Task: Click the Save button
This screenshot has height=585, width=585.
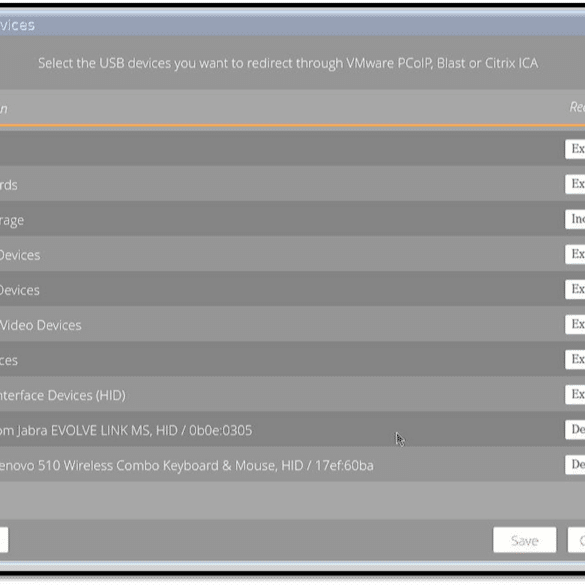Action: [x=524, y=540]
